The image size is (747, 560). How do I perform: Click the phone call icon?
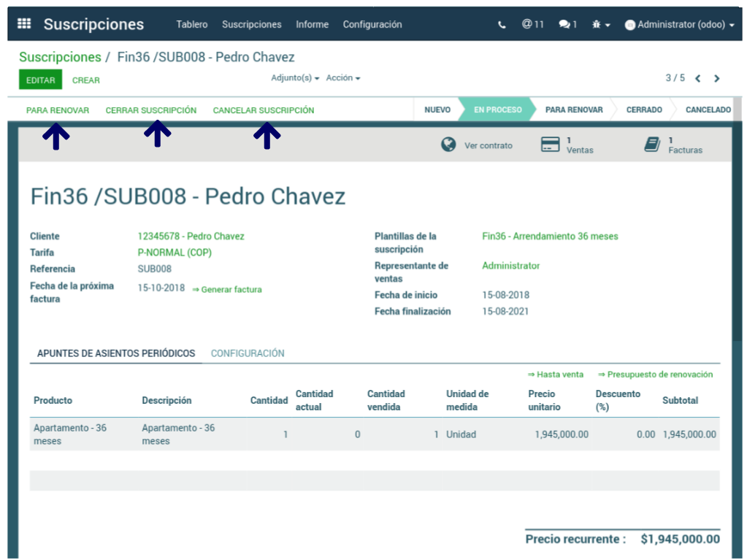(x=502, y=25)
